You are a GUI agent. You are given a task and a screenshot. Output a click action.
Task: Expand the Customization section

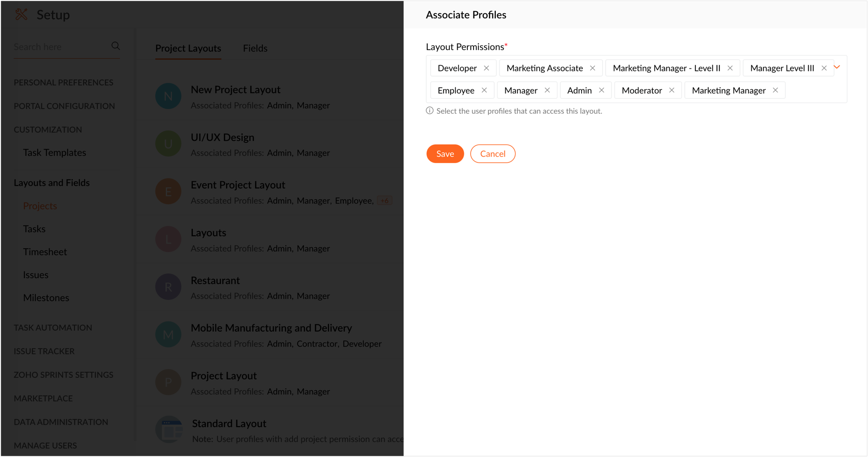(48, 130)
